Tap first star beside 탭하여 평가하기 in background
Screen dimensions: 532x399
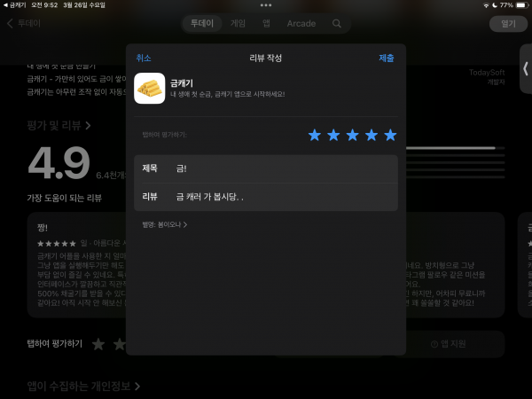coord(98,344)
